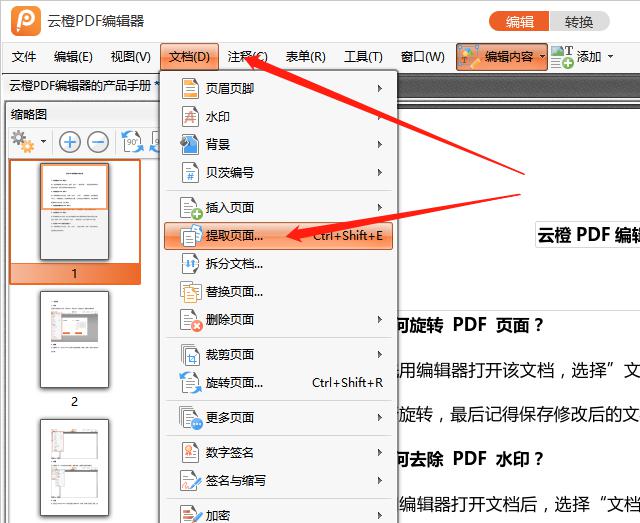The width and height of the screenshot is (640, 523).
Task: Click the 缩略图 panel header
Action: [x=29, y=114]
